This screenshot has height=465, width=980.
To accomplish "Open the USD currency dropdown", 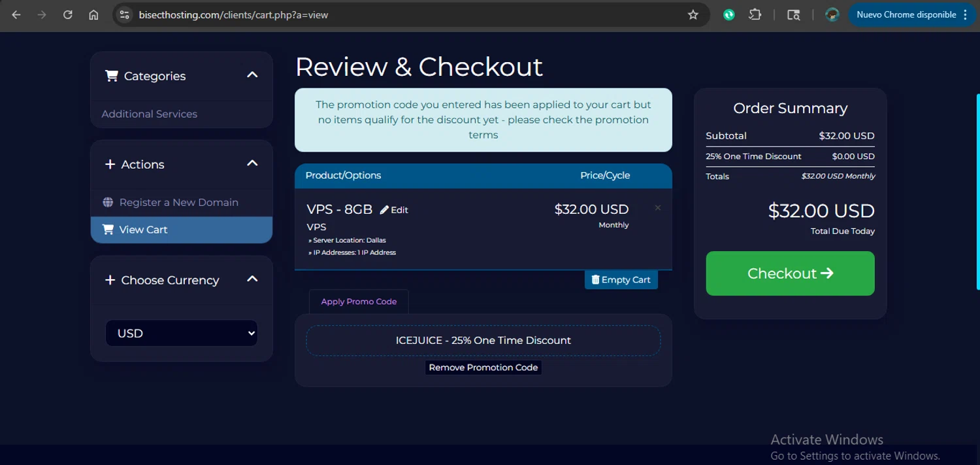I will coord(182,333).
